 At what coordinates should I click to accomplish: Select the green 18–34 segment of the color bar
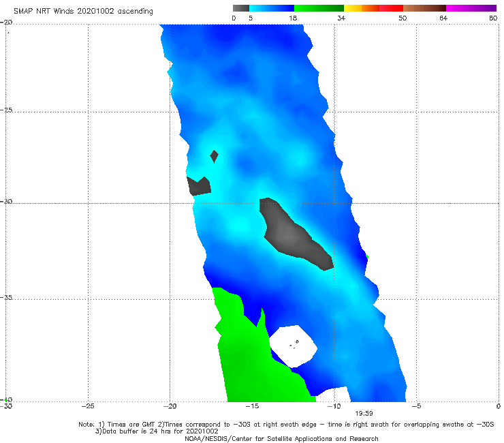319,8
